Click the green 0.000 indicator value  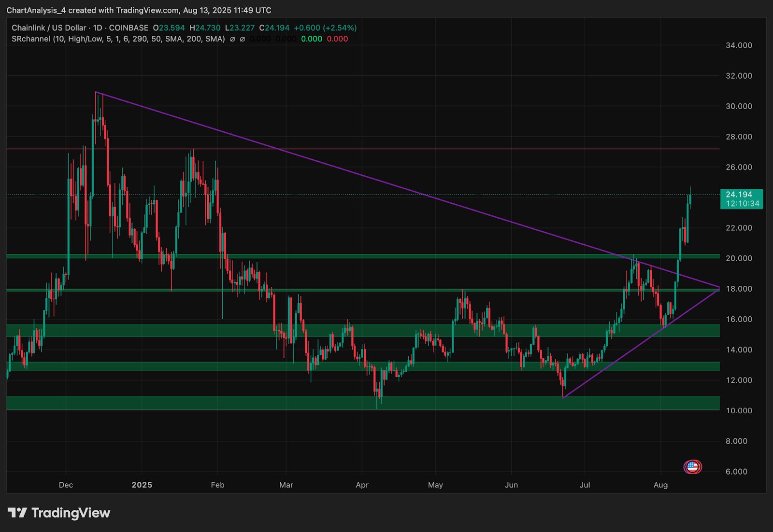(x=312, y=39)
